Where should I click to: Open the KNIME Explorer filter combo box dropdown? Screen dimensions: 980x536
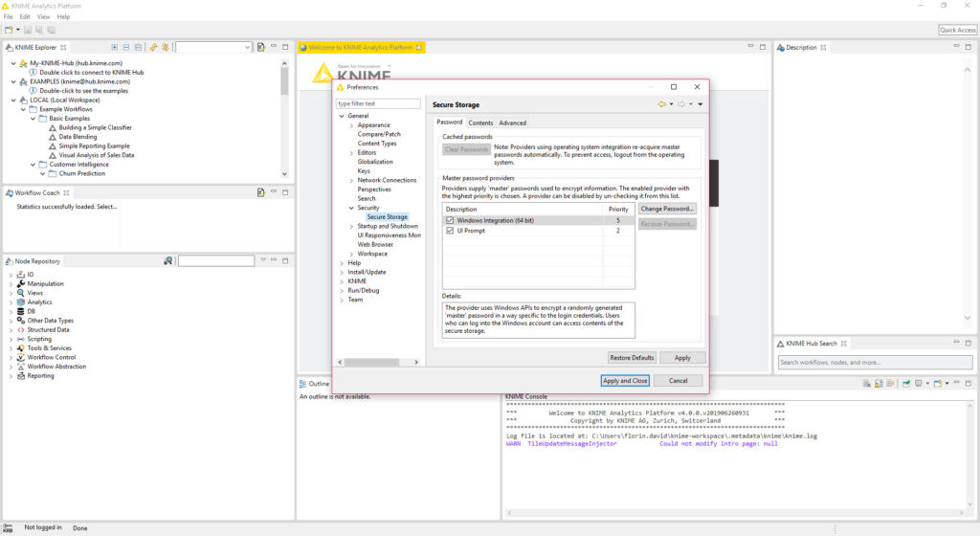(247, 48)
